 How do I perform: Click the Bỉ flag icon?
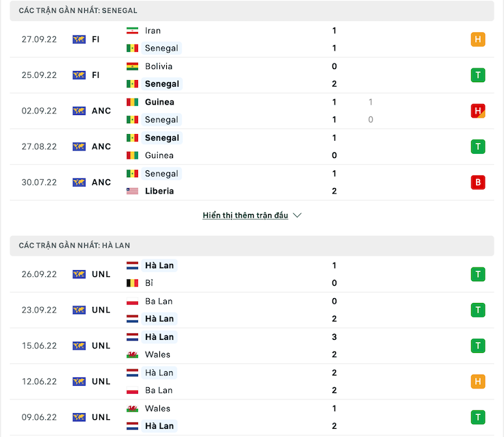point(133,283)
